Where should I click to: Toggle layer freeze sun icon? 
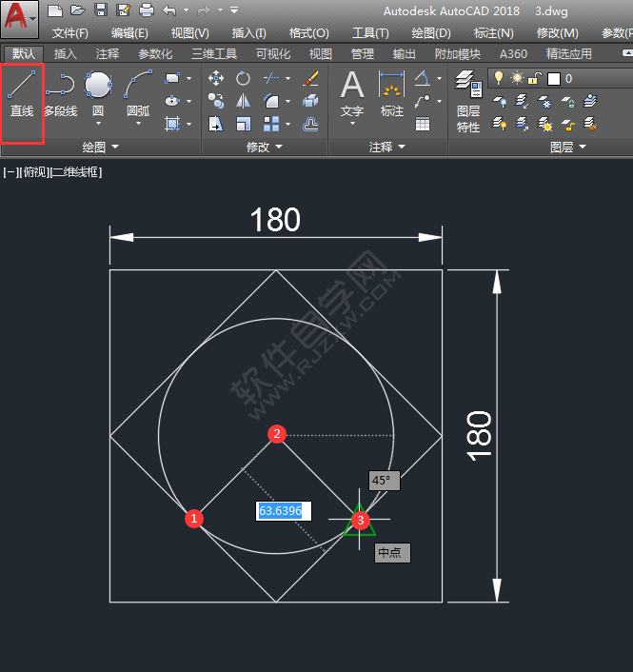[x=517, y=78]
